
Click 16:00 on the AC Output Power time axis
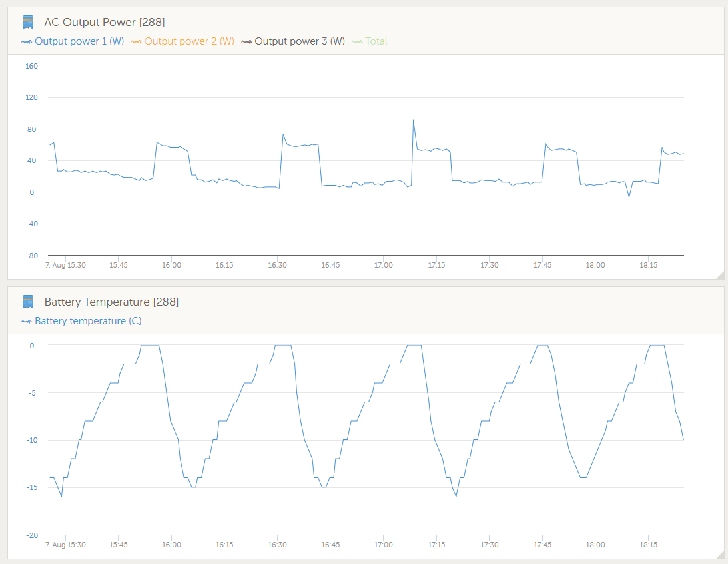pyautogui.click(x=171, y=265)
